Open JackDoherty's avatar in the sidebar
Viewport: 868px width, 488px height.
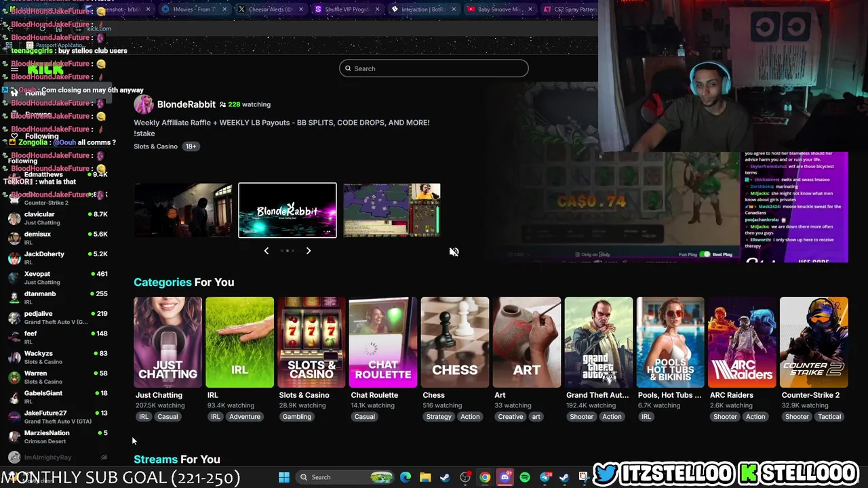click(x=14, y=258)
